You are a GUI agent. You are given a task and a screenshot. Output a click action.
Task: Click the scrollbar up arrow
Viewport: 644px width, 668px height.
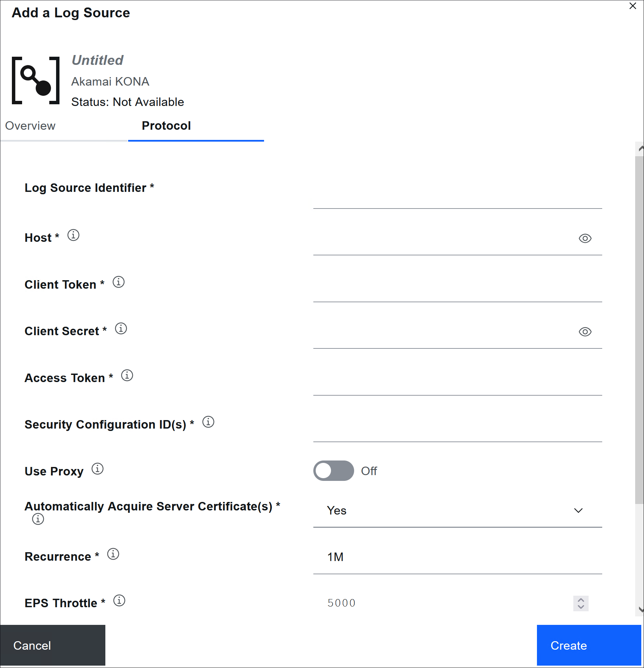click(640, 148)
